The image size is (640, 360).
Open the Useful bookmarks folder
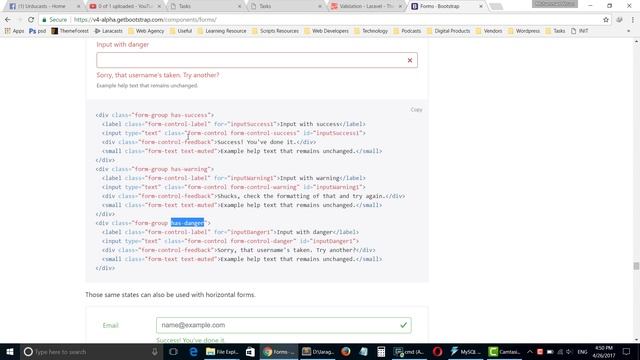click(x=180, y=31)
